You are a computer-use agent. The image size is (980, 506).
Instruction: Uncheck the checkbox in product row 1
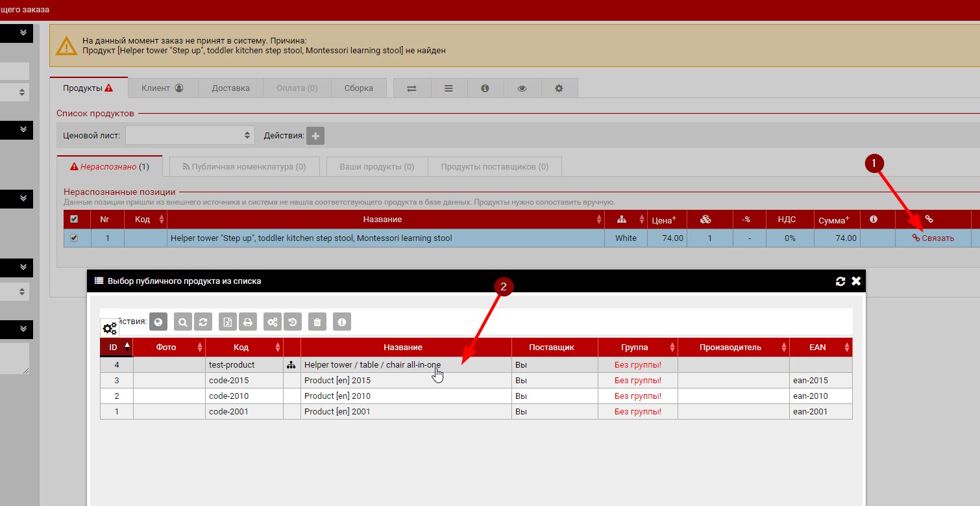74,238
